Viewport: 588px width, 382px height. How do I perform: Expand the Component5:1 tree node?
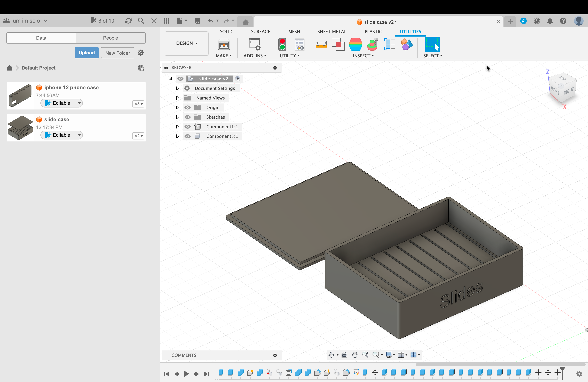pyautogui.click(x=177, y=136)
